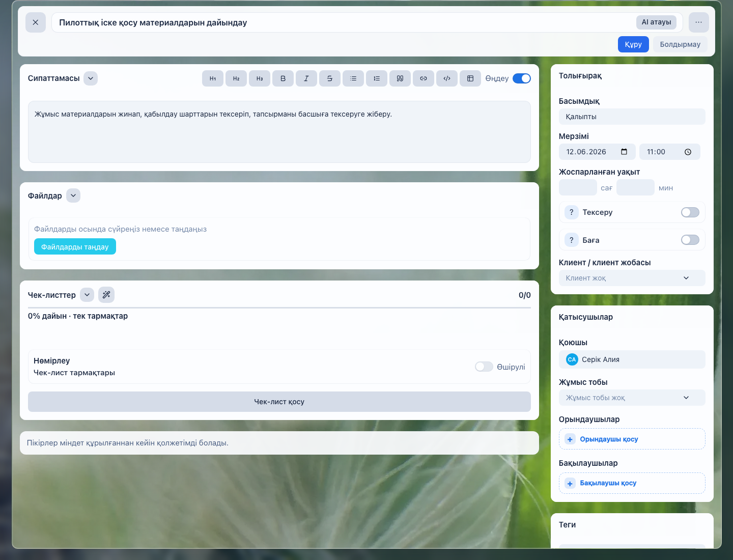The height and width of the screenshot is (560, 733).
Task: Apply Heading 2 formatting
Action: coord(236,78)
